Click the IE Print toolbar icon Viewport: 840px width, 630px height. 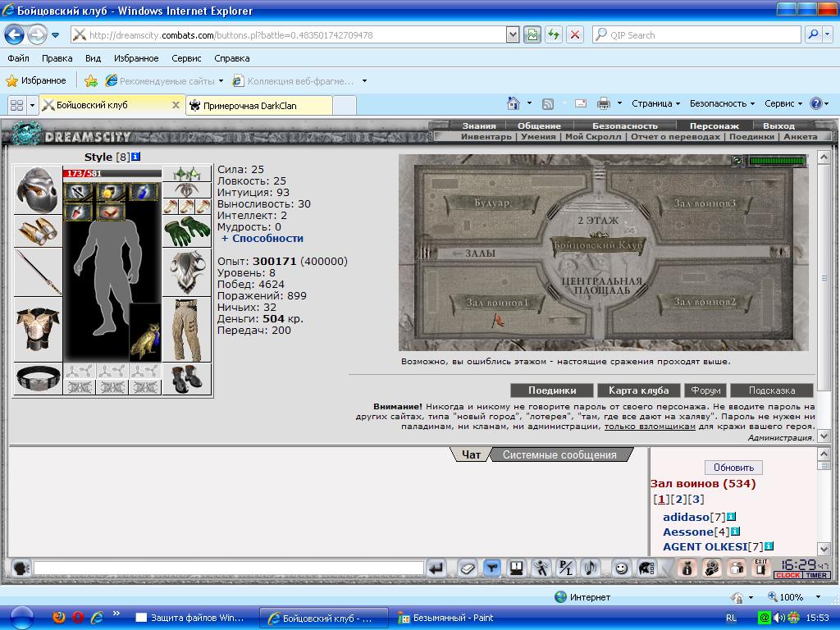tap(604, 103)
